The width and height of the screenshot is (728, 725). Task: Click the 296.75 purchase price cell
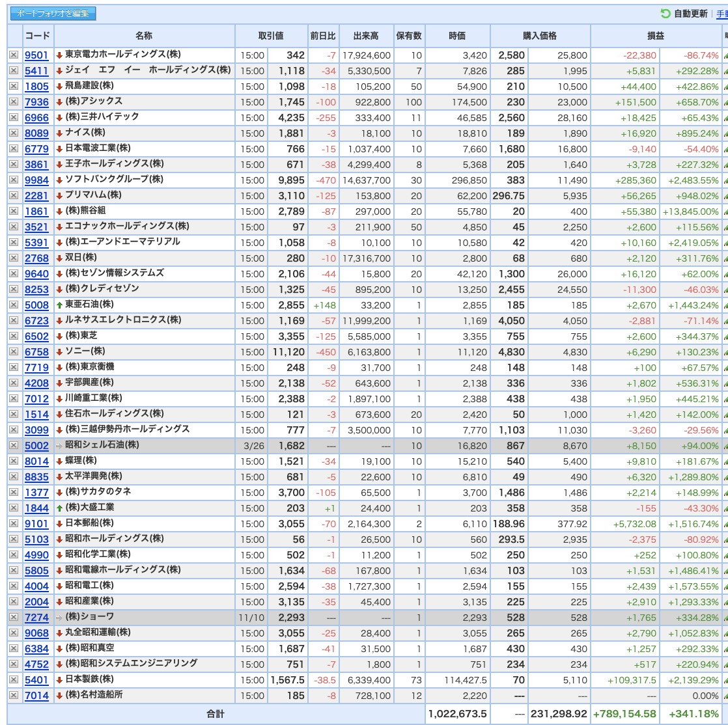[509, 196]
